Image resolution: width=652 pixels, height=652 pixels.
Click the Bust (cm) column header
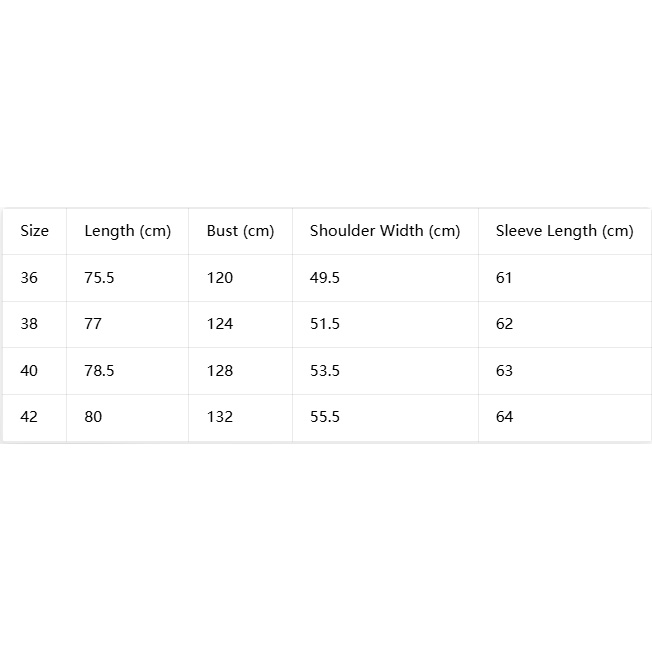[x=240, y=231]
